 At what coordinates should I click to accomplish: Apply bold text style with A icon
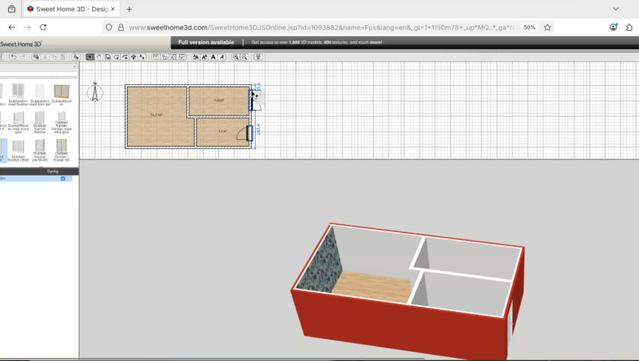click(213, 57)
